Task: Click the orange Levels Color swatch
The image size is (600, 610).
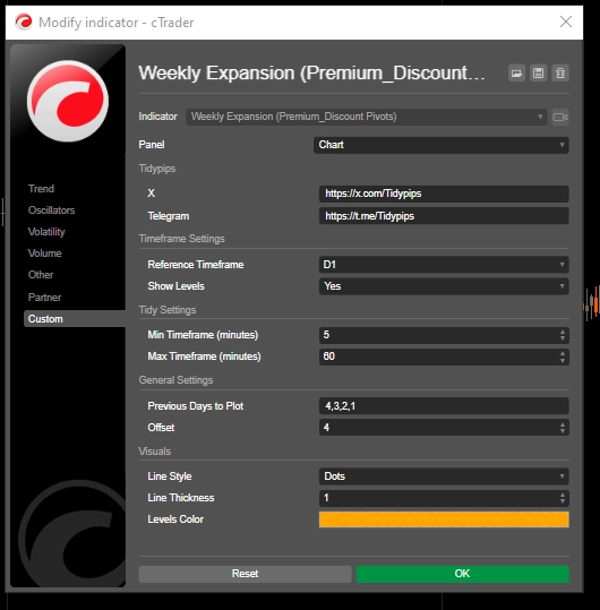Action: 444,519
